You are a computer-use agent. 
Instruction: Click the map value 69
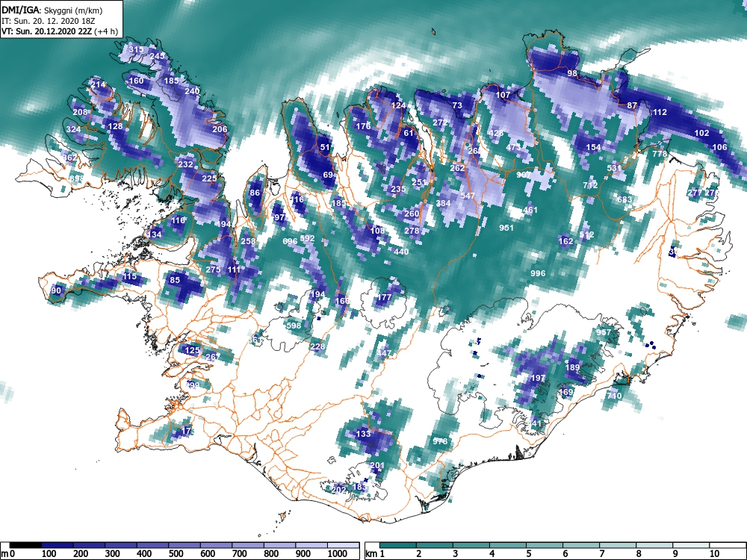click(328, 174)
